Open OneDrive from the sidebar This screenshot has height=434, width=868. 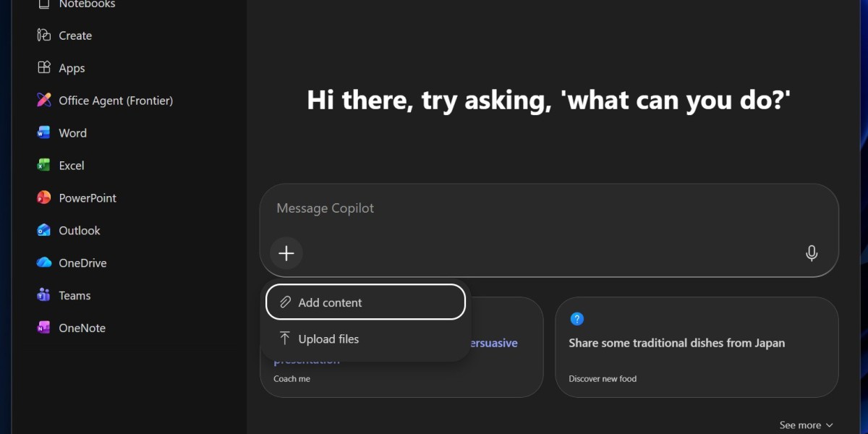(x=44, y=263)
